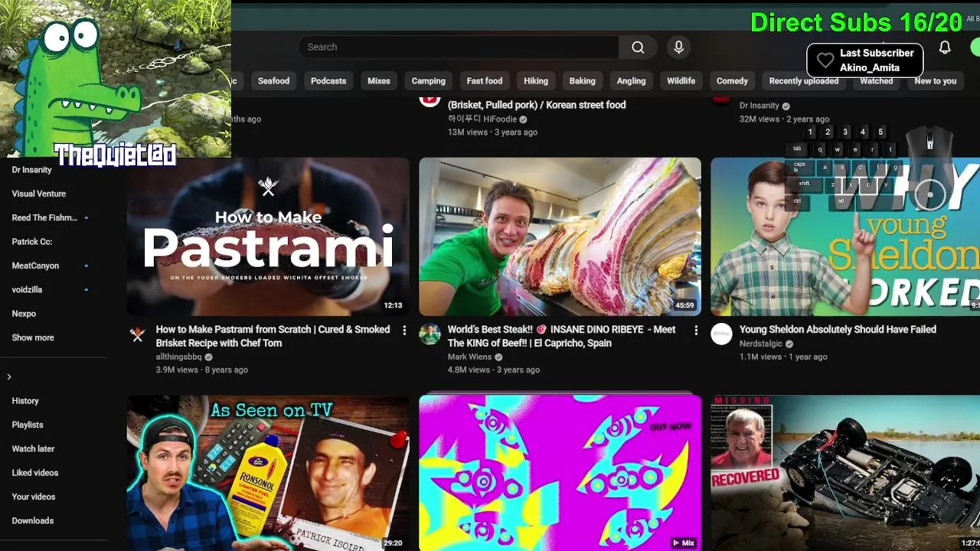980x551 pixels.
Task: Click Dr Insanity channel name under video
Action: point(759,106)
